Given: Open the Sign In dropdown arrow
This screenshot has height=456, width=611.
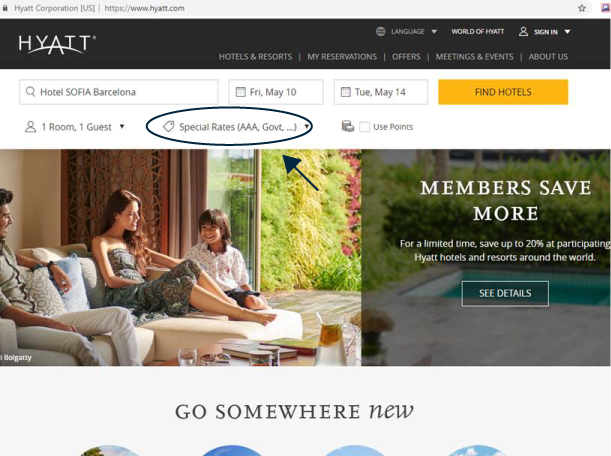Looking at the screenshot, I should tap(567, 32).
